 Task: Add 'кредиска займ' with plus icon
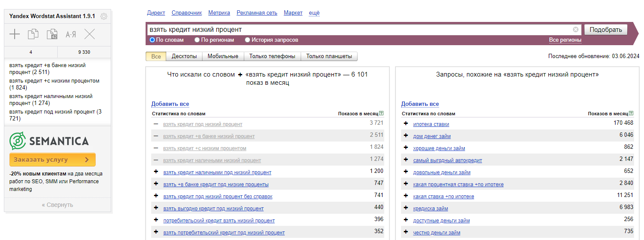coord(406,208)
